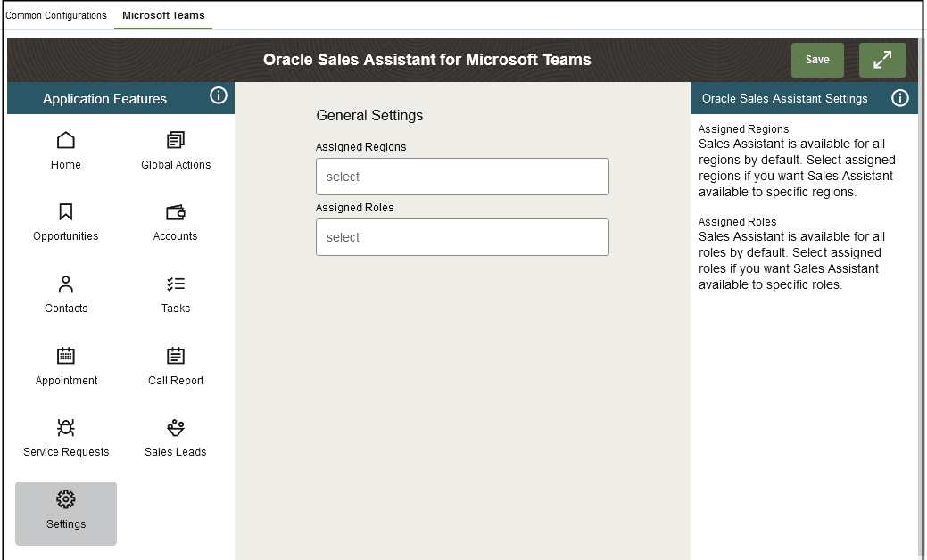This screenshot has height=560, width=927.
Task: Open the Service Requests bug icon
Action: [x=66, y=427]
